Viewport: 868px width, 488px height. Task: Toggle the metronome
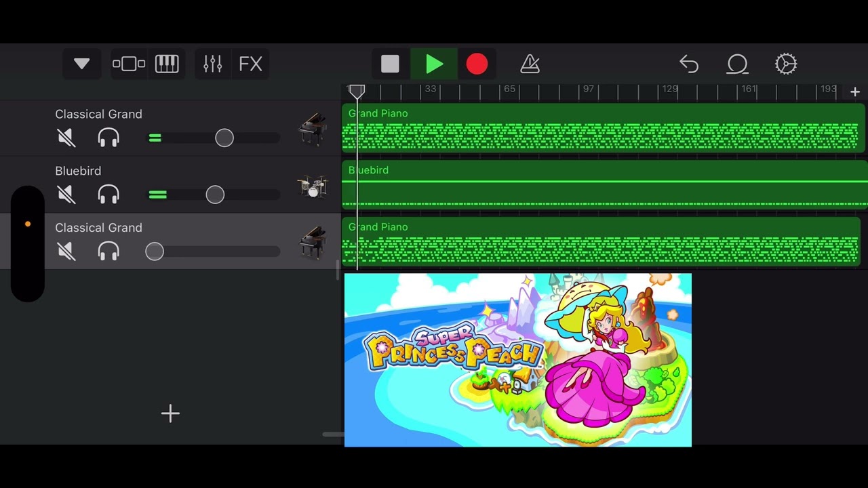point(530,64)
